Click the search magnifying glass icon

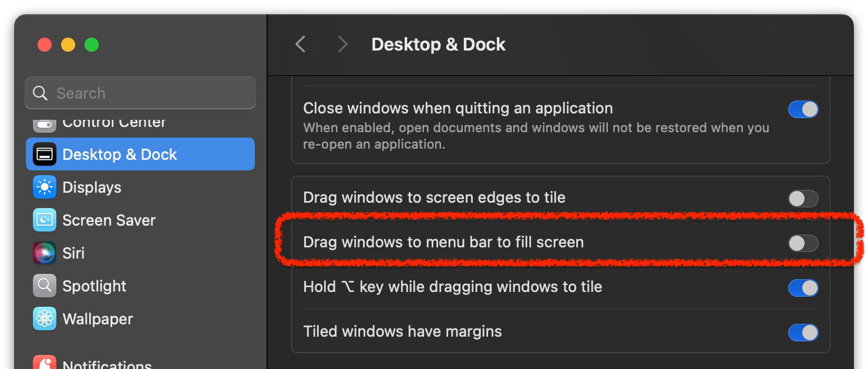[x=40, y=93]
